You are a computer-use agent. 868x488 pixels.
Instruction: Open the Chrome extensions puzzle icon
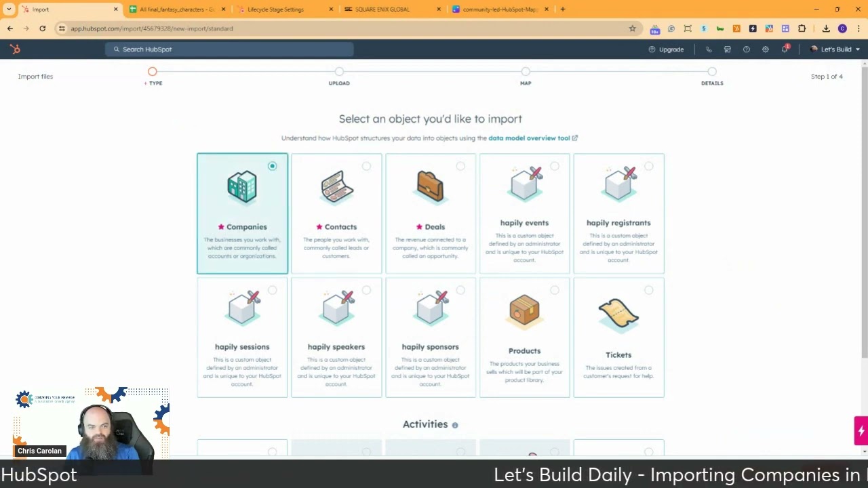pyautogui.click(x=802, y=28)
